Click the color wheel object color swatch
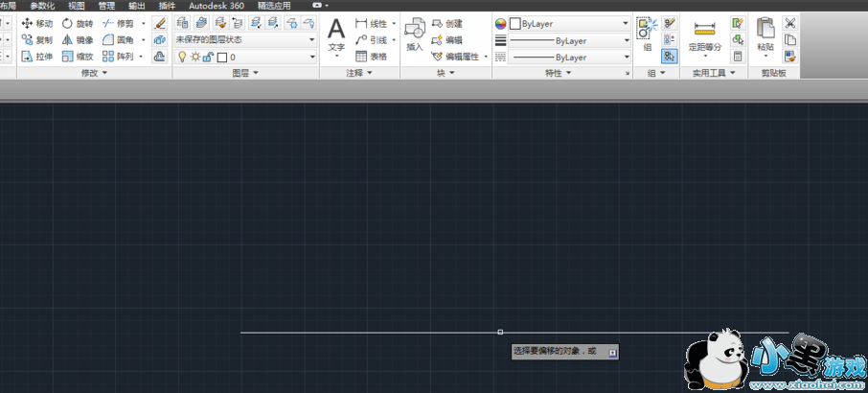This screenshot has width=868, height=393. pos(500,23)
